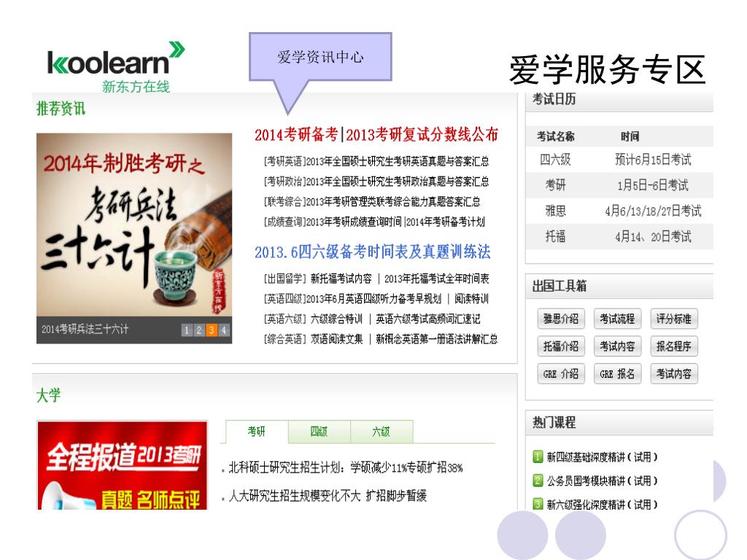This screenshot has width=747, height=560.
Task: Open [考研政治] 考研政治真题与答案汇总 link
Action: [x=376, y=182]
